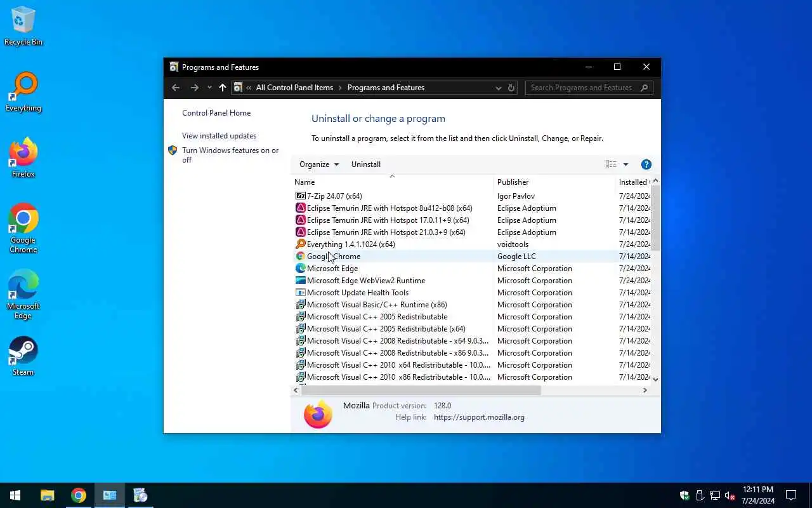The image size is (812, 508).
Task: Open the Windows Security tray icon
Action: click(684, 495)
